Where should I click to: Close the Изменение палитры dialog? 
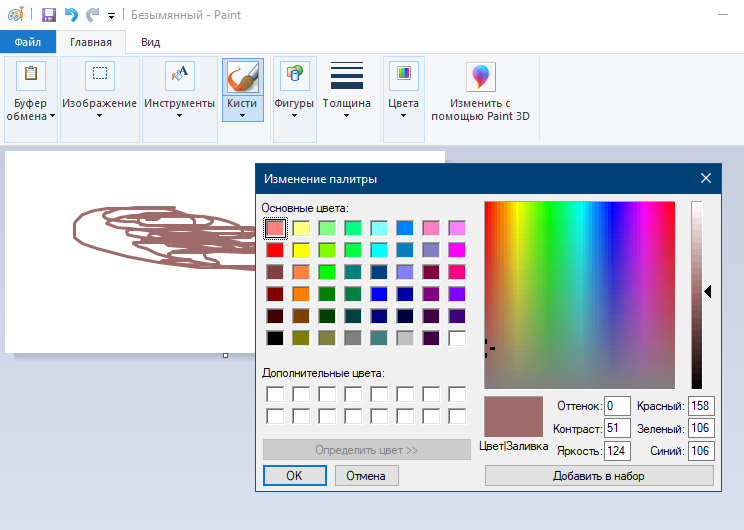coord(706,178)
